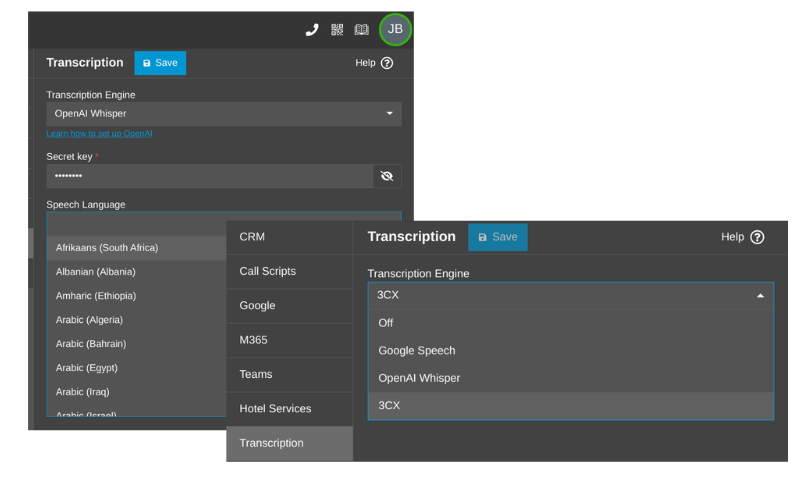The height and width of the screenshot is (478, 800).
Task: Click Save in the back Transcription panel
Action: (160, 63)
